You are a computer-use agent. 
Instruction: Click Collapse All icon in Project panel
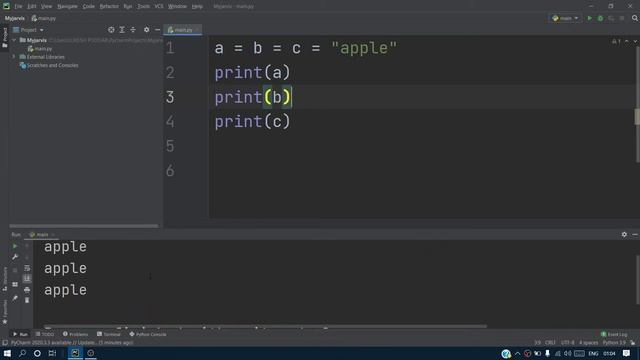[133, 30]
